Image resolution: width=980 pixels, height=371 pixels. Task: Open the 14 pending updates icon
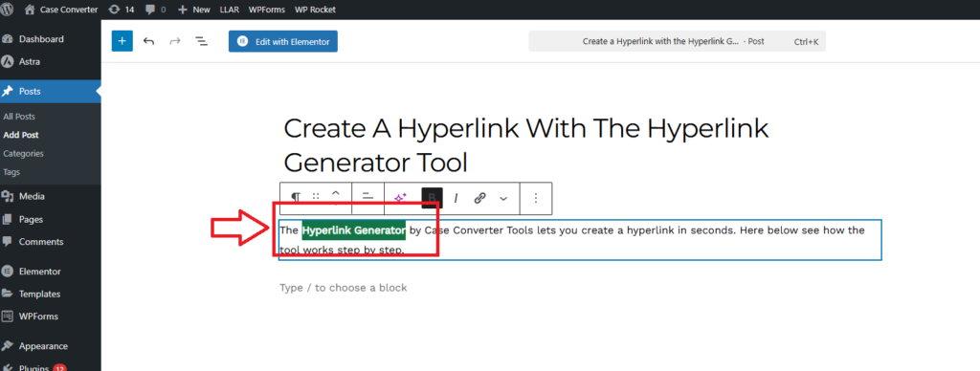(122, 10)
